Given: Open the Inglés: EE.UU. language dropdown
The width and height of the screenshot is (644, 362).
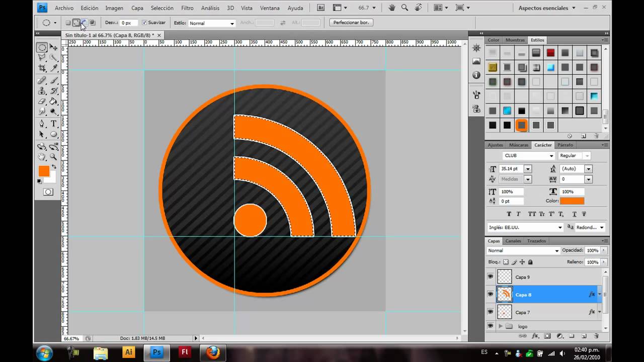Looking at the screenshot, I should (x=525, y=227).
